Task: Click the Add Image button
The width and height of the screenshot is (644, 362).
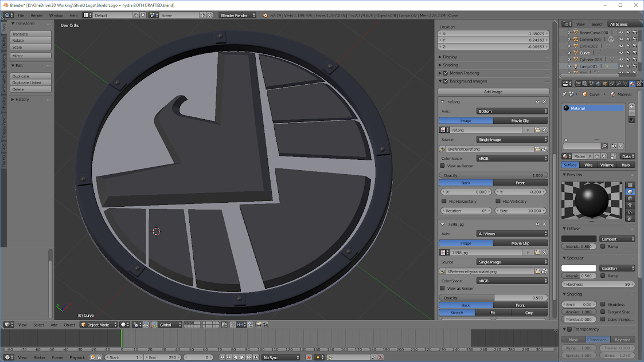Action: [x=493, y=92]
